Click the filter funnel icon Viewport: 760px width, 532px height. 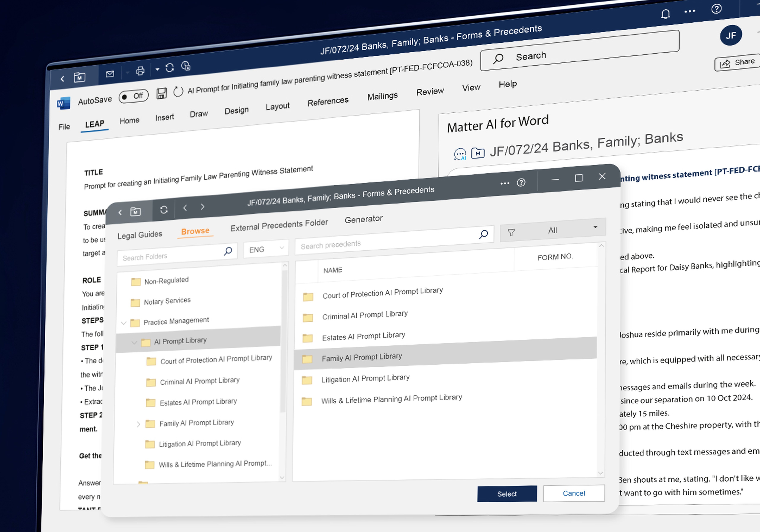(511, 233)
